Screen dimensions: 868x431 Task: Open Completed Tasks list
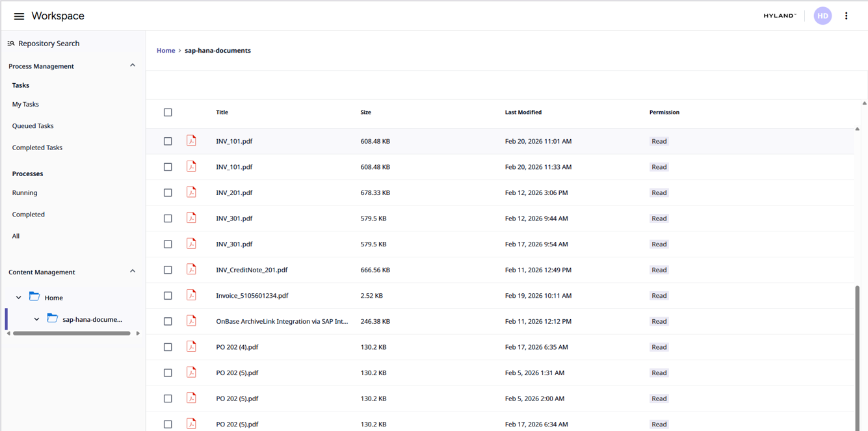tap(37, 148)
